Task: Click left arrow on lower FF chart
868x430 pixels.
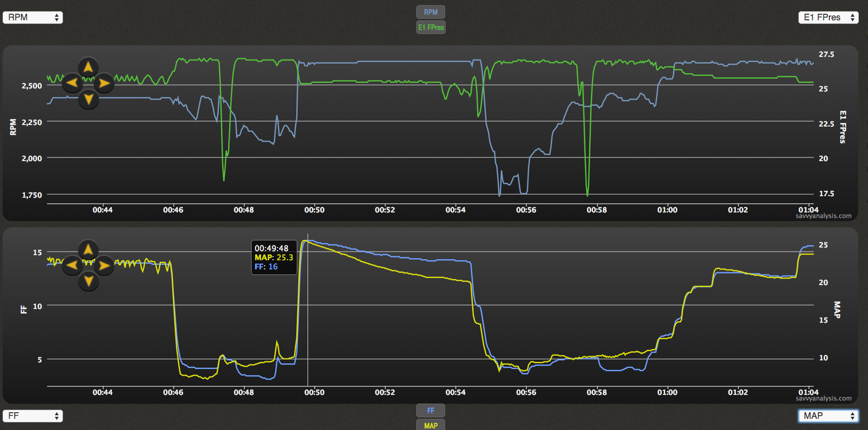Action: (72, 265)
